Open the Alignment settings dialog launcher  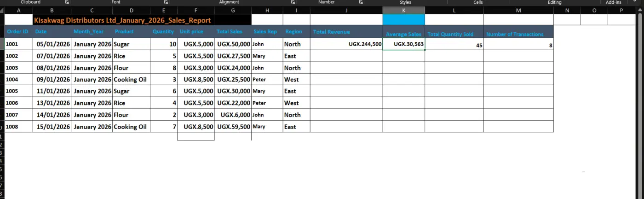293,2
